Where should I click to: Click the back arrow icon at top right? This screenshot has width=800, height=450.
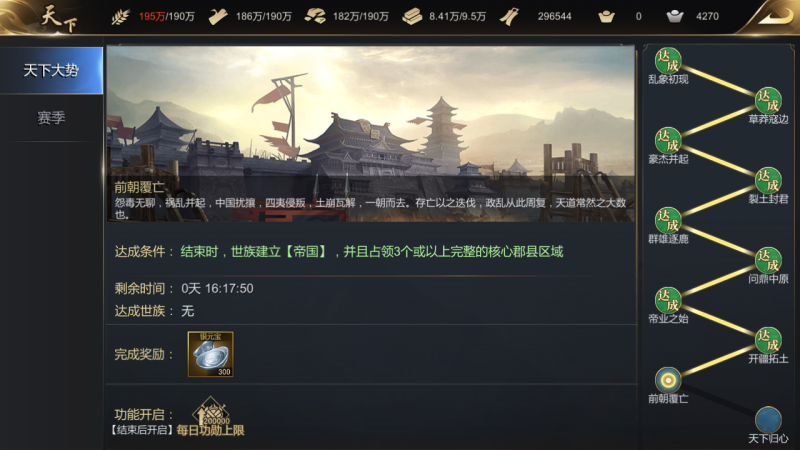point(774,16)
